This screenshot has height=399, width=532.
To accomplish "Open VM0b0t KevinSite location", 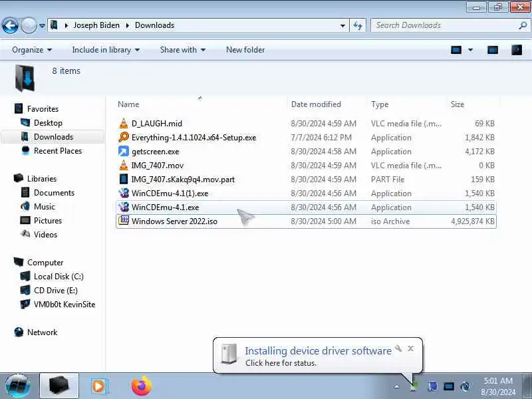I will 65,305.
